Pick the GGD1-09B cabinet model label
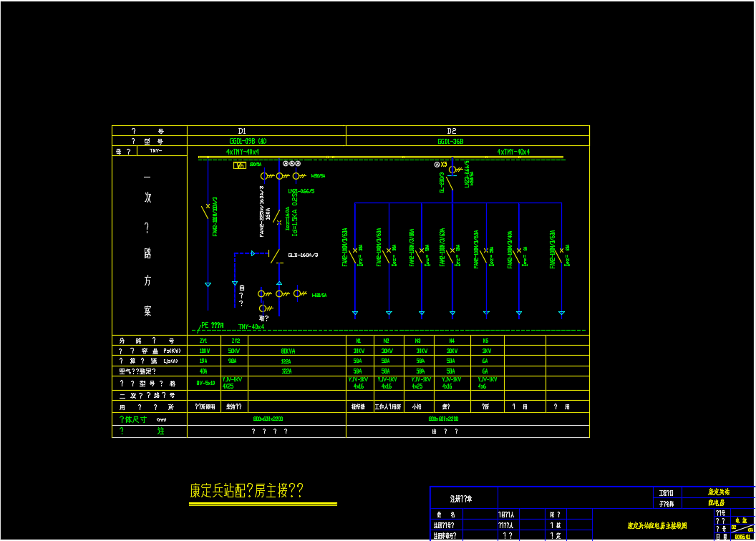Image resolution: width=756 pixels, height=541 pixels. pyautogui.click(x=248, y=141)
